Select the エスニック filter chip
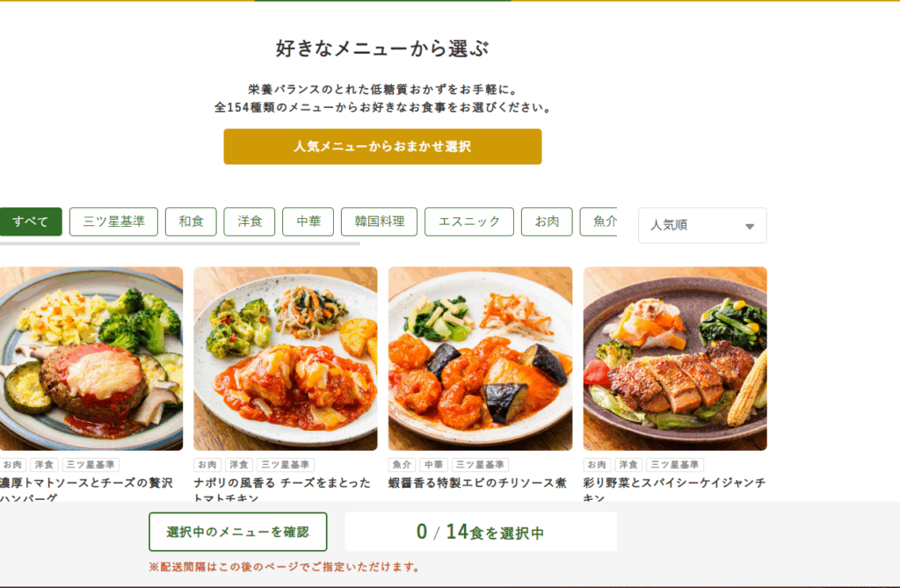The height and width of the screenshot is (588, 900). point(469,221)
